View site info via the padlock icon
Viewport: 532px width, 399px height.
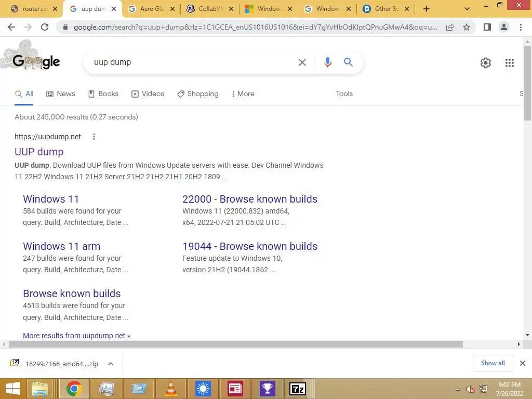(65, 27)
